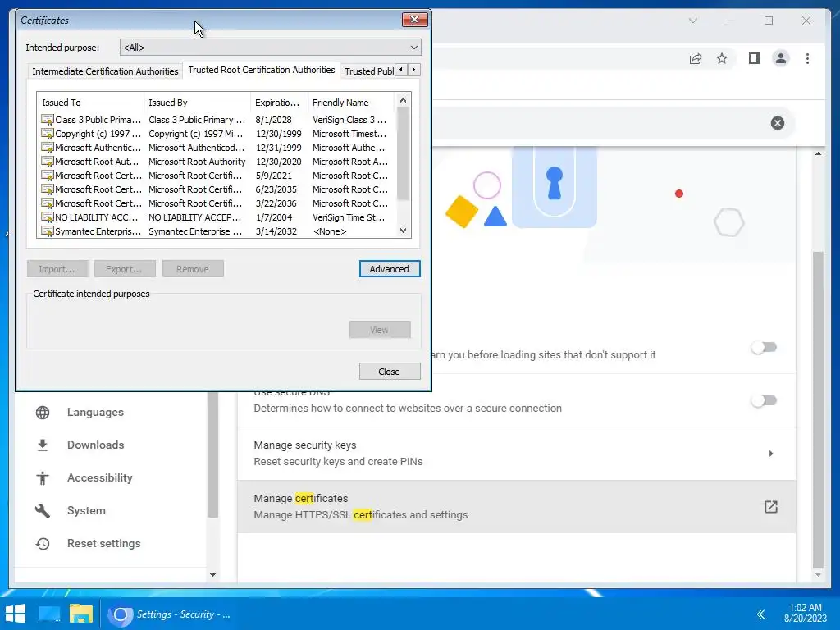Click the Import button
Screen dimensions: 840x630
click(x=57, y=269)
